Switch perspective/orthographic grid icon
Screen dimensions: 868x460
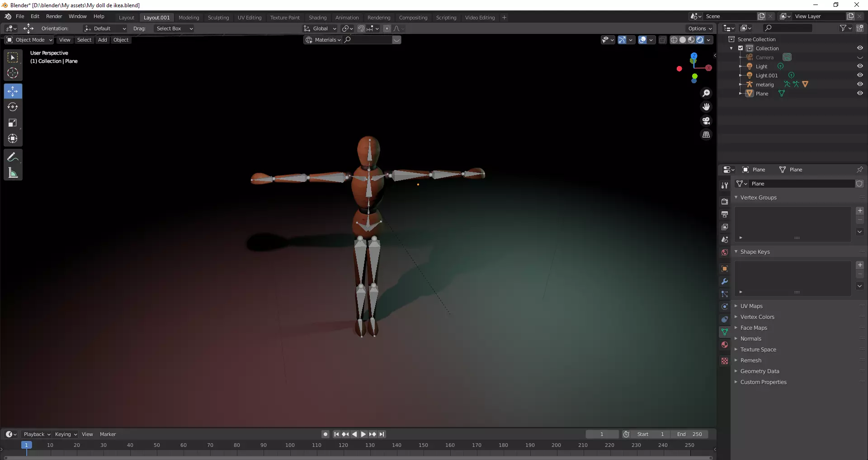click(x=706, y=135)
